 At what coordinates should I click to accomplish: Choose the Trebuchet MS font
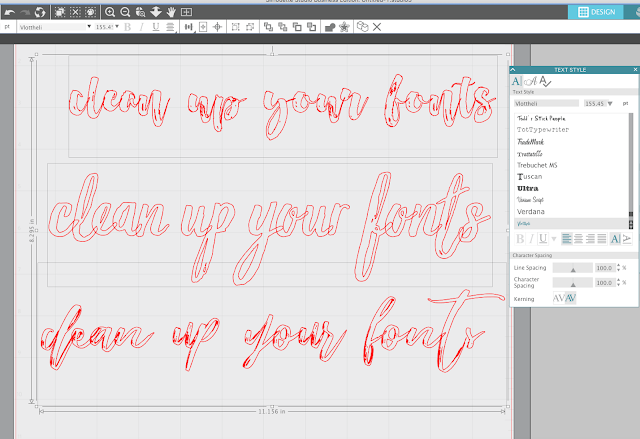tap(537, 165)
